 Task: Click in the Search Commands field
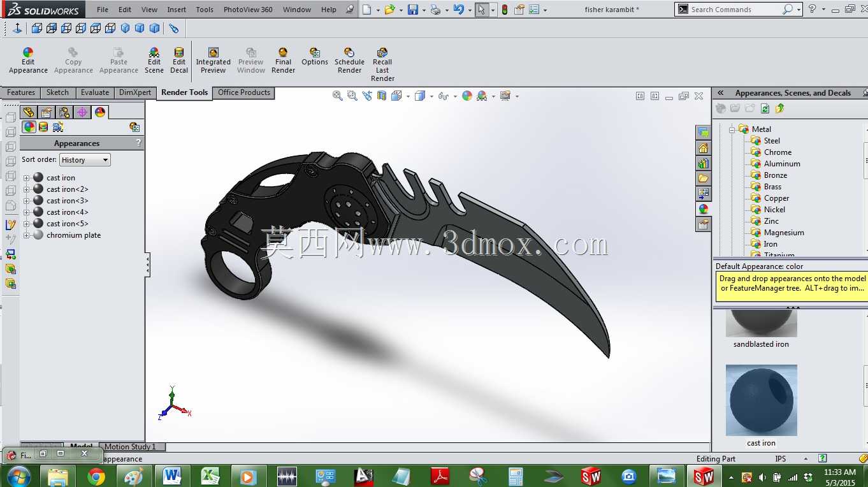[735, 10]
